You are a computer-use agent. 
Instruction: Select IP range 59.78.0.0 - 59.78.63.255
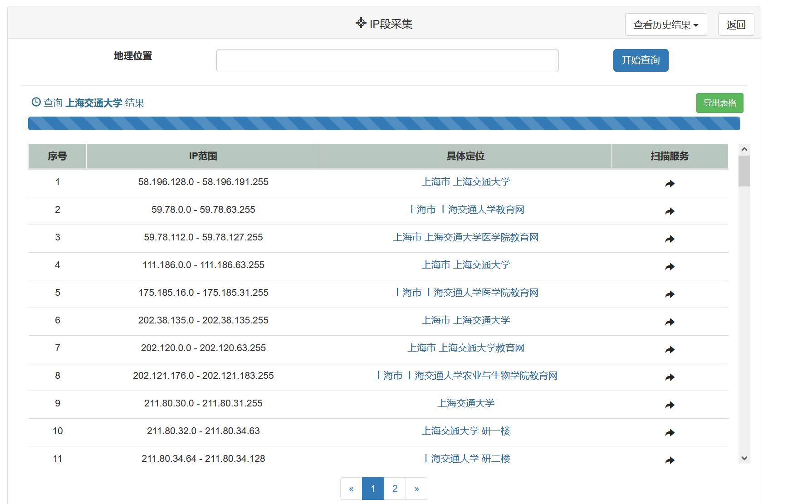pos(203,210)
